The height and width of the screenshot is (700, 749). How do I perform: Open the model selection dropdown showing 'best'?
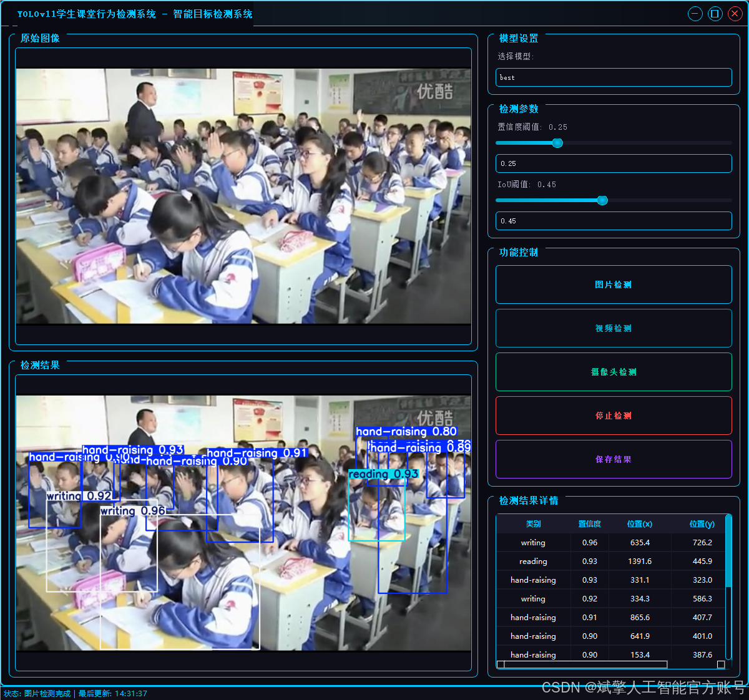coord(614,77)
